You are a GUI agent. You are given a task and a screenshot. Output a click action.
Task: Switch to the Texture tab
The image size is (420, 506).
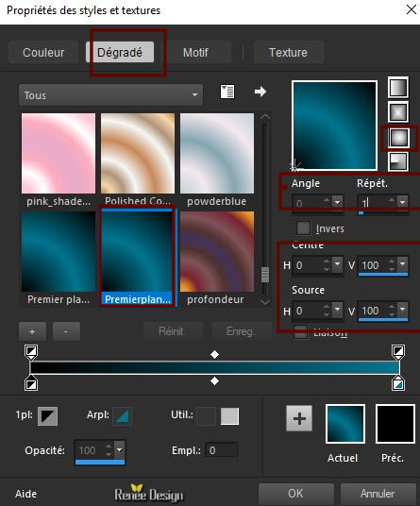click(288, 52)
